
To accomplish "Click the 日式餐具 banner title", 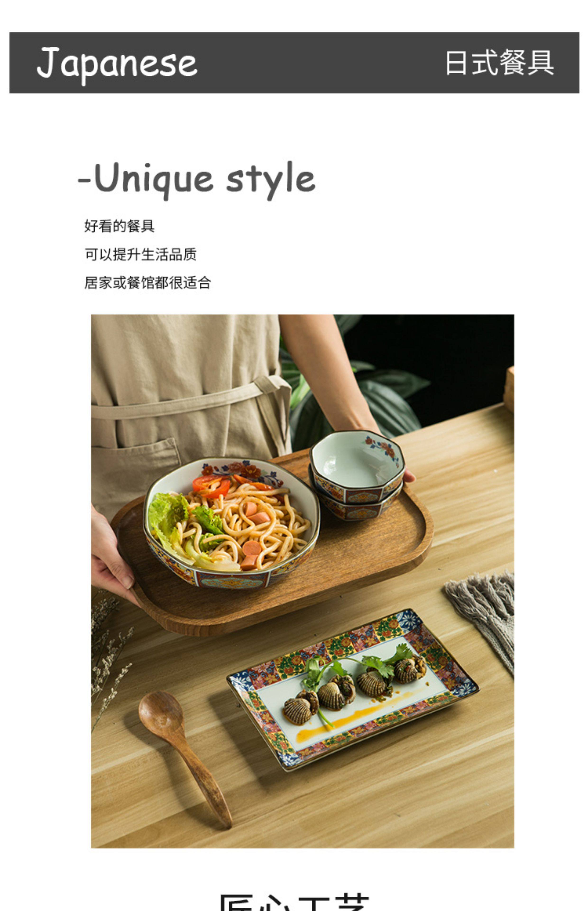I will pos(499,63).
